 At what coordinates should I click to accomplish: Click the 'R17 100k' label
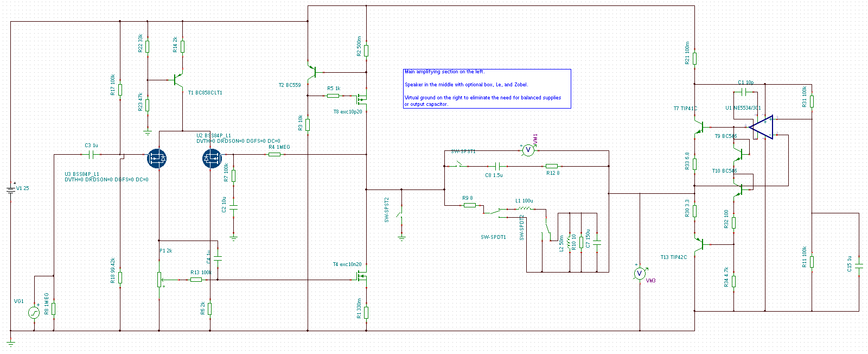tap(113, 85)
